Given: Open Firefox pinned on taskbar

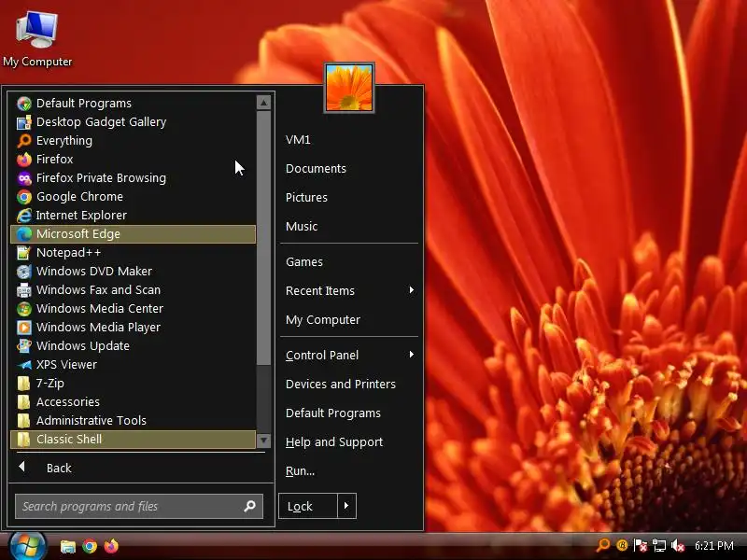Looking at the screenshot, I should click(111, 546).
